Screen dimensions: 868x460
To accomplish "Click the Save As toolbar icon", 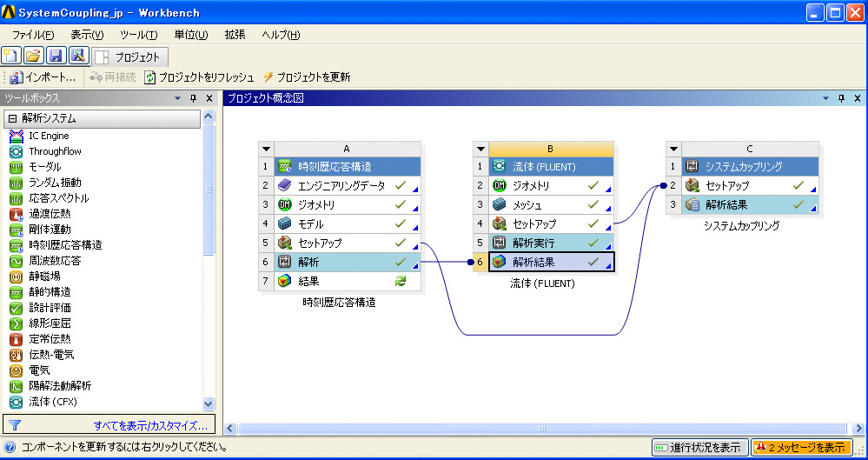I will (x=78, y=56).
